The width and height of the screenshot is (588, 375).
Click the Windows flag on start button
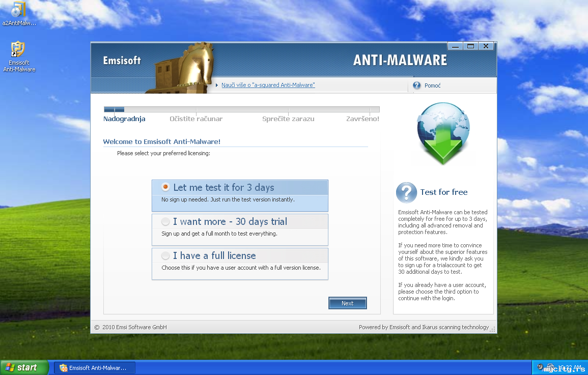[10, 367]
